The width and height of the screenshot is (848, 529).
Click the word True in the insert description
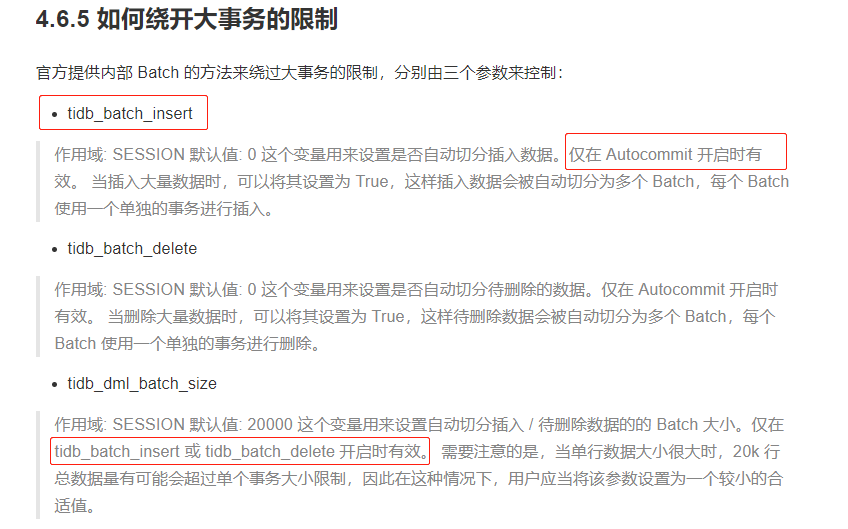(x=372, y=182)
